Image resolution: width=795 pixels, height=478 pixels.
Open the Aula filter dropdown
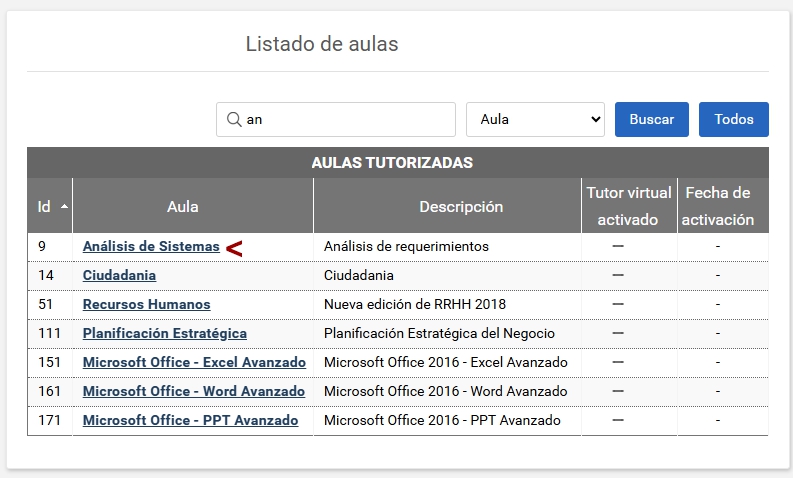coord(535,119)
